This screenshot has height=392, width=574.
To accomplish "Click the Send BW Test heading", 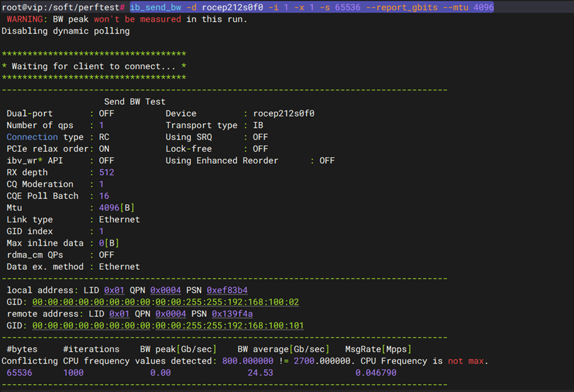I will 135,101.
